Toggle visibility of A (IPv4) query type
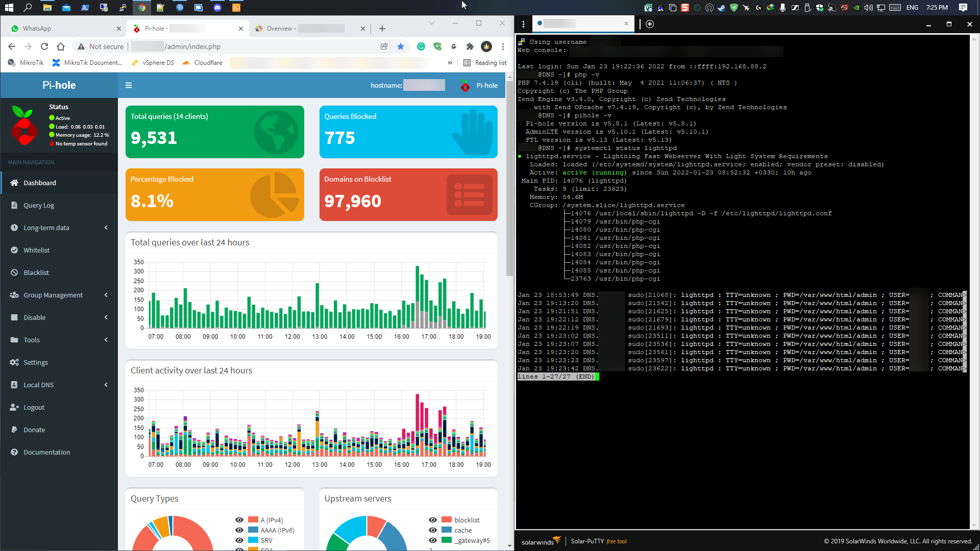 (x=239, y=520)
